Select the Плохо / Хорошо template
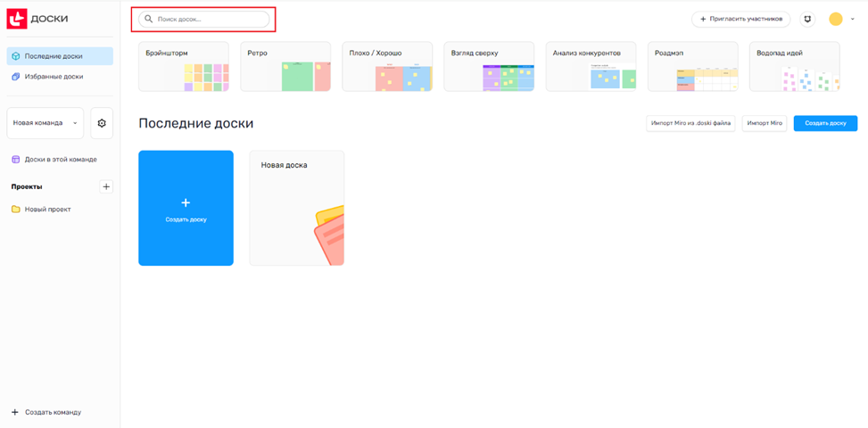This screenshot has height=428, width=868. coord(387,66)
